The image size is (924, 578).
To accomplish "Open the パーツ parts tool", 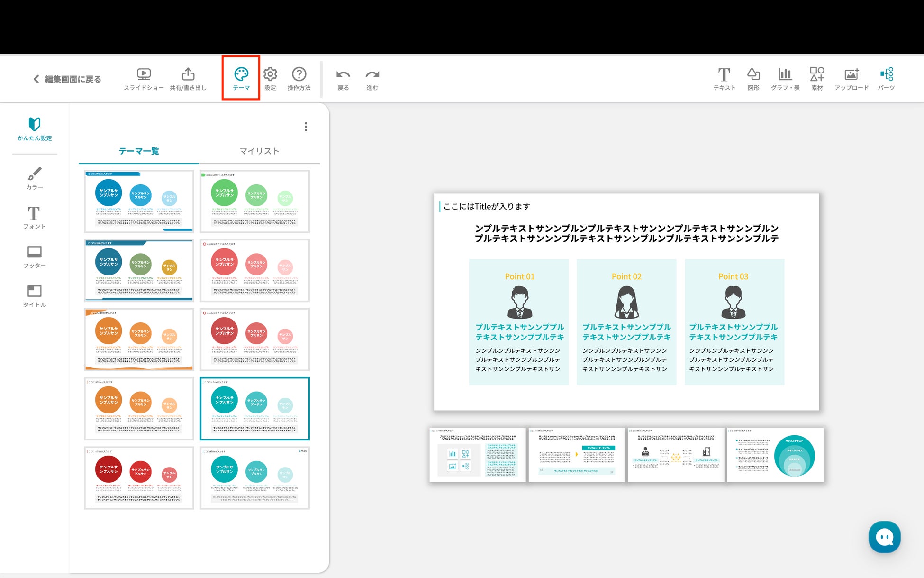I will pos(887,75).
